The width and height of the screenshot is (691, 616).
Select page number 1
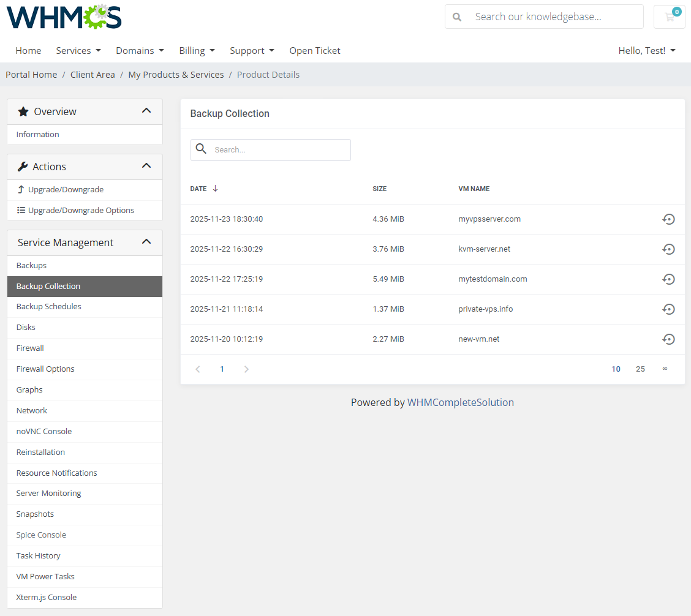[x=222, y=369]
